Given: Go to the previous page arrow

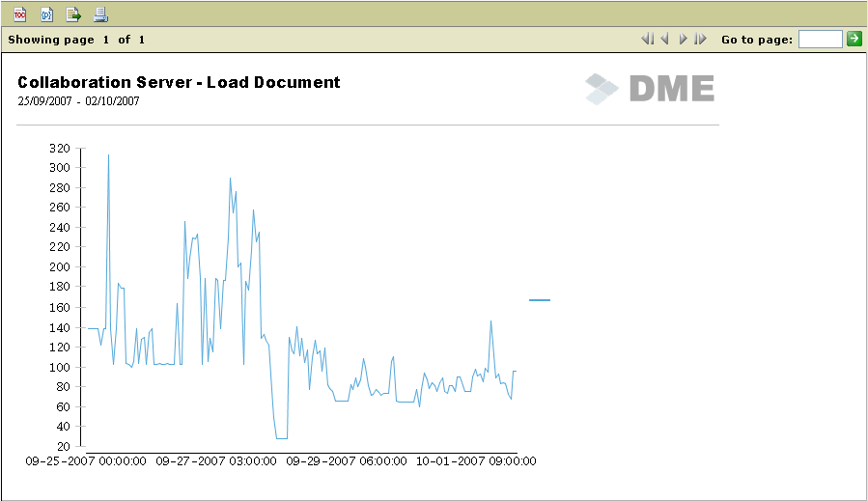Looking at the screenshot, I should click(x=664, y=40).
